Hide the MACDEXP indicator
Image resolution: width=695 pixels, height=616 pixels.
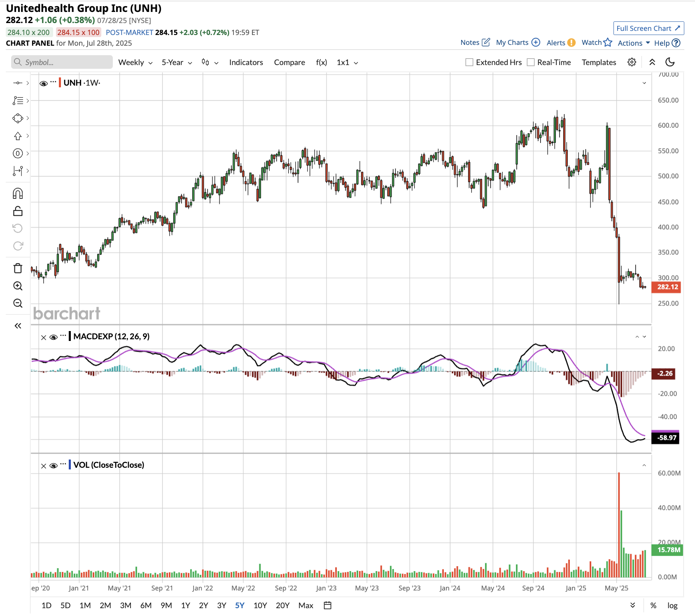point(53,337)
